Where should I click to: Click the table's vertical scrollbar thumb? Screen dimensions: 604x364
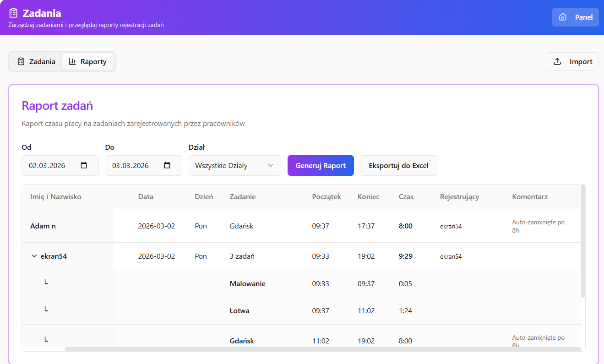tap(583, 241)
